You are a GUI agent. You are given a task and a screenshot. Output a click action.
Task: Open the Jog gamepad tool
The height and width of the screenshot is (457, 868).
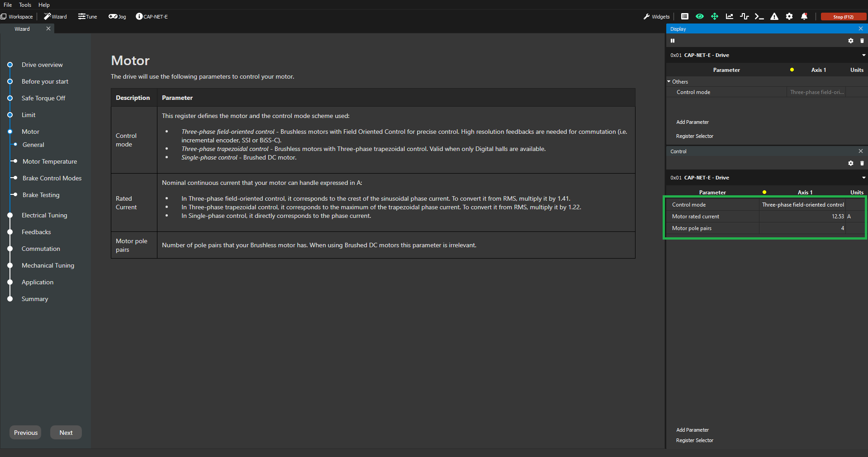coord(117,17)
